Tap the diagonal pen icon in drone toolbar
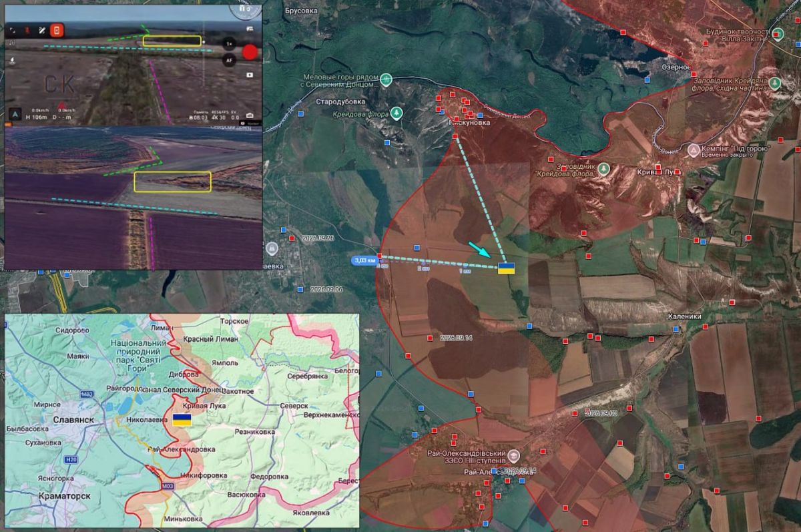Image resolution: width=801 pixels, height=532 pixels. pyautogui.click(x=41, y=30)
